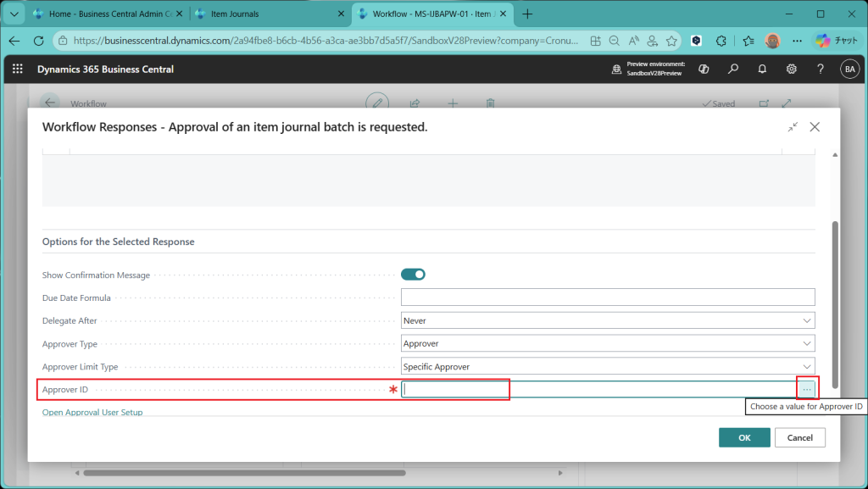Open the Settings gear in Business Central

click(791, 69)
